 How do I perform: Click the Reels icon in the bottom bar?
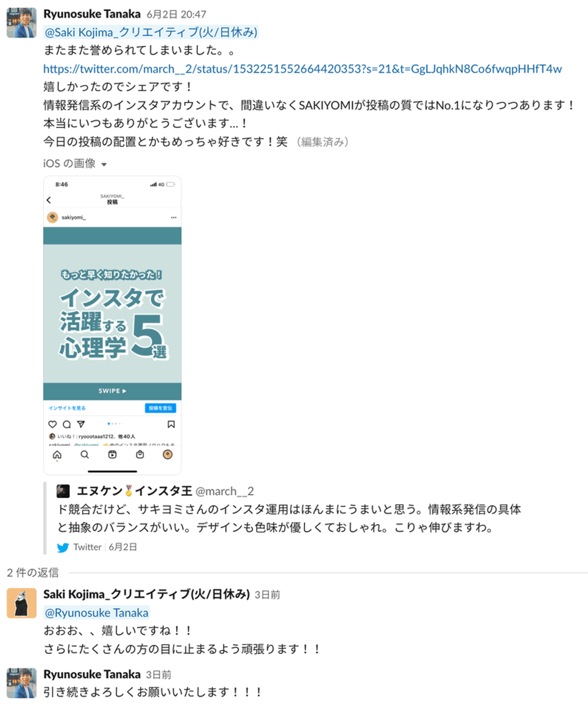[112, 454]
